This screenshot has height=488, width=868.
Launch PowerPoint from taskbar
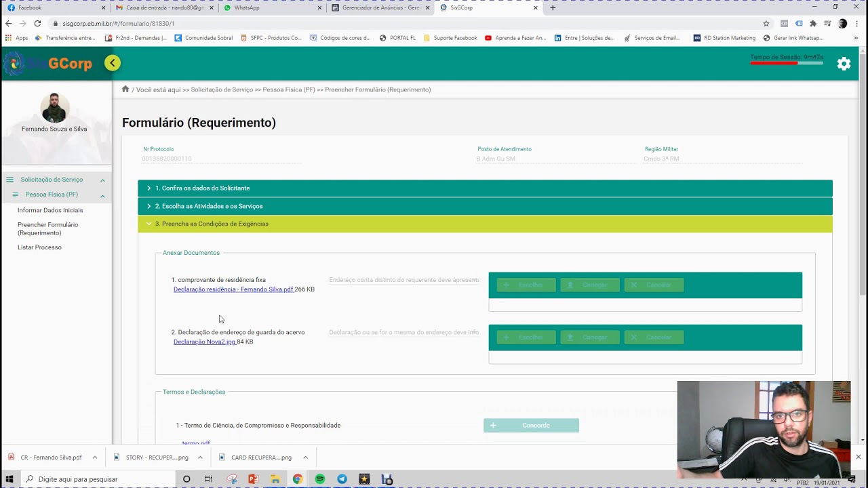tap(253, 479)
